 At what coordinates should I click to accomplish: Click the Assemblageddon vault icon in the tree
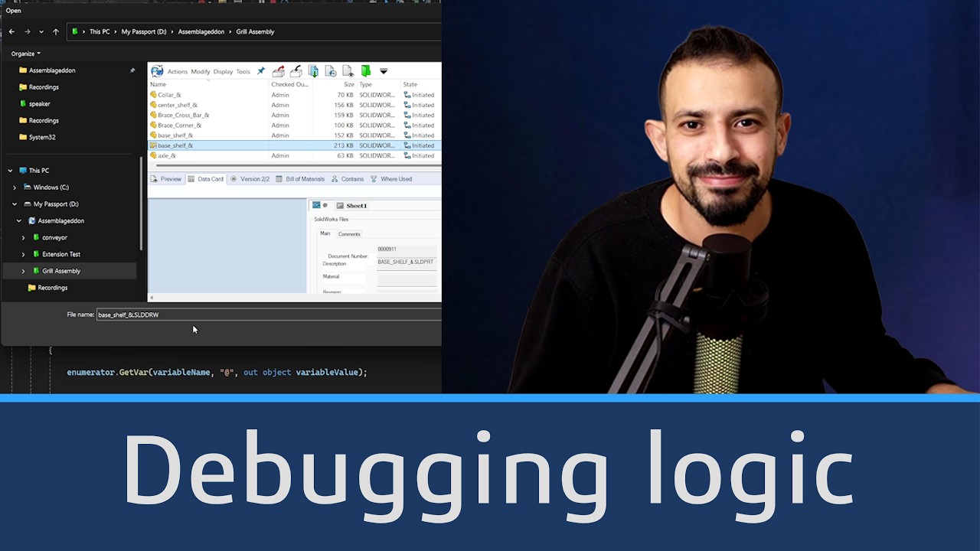tap(32, 220)
